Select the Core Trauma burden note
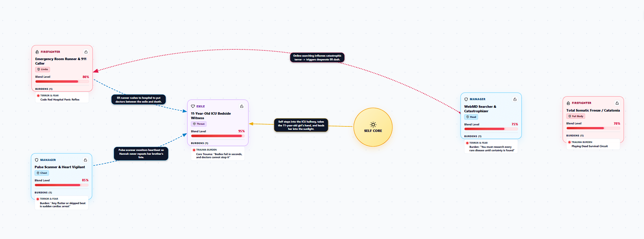This screenshot has height=239, width=644. (x=218, y=154)
